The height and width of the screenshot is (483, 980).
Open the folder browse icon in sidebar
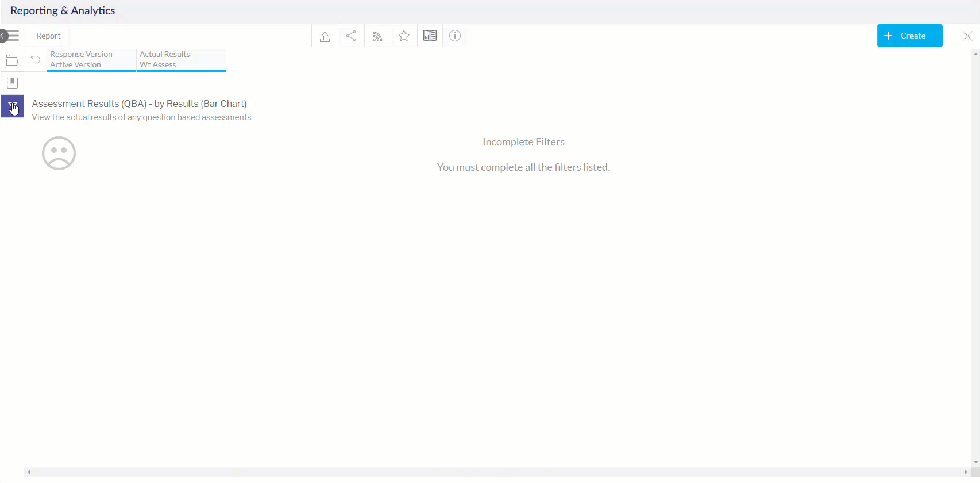(x=12, y=60)
